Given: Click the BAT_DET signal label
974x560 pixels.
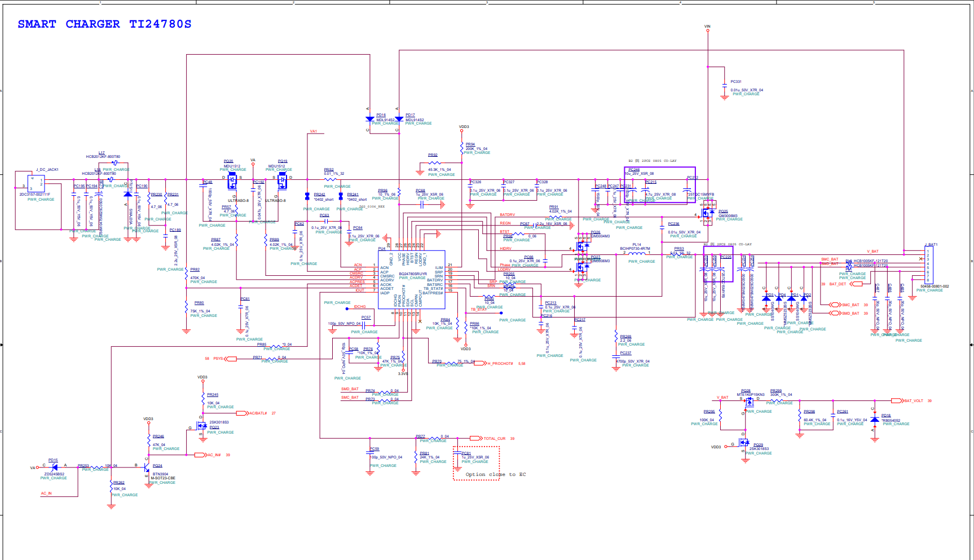Looking at the screenshot, I should coord(838,284).
